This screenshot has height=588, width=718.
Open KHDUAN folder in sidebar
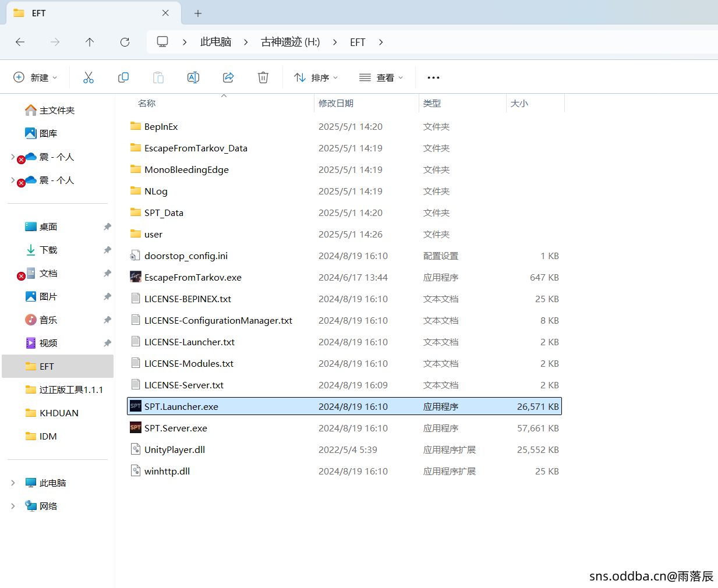[52, 413]
